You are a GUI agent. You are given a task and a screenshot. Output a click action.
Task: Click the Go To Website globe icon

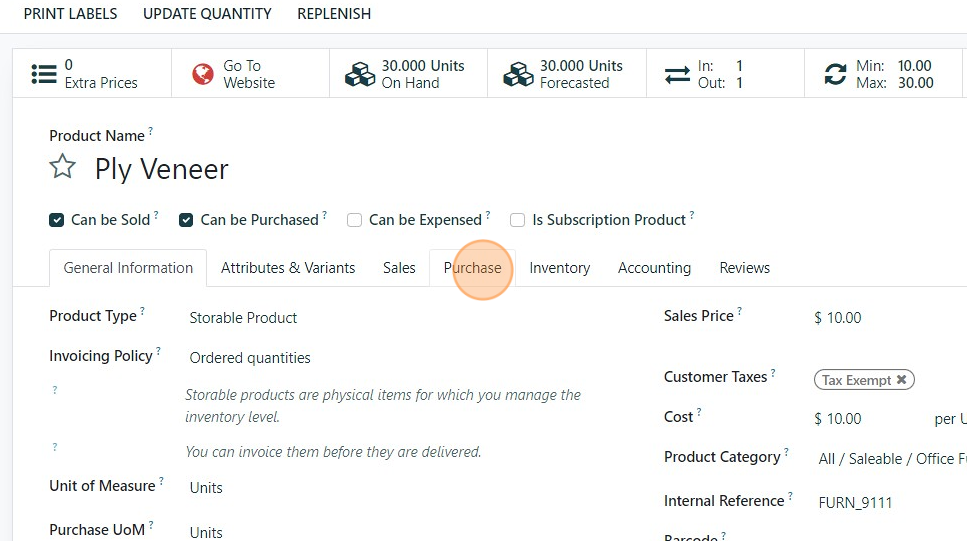[x=203, y=74]
